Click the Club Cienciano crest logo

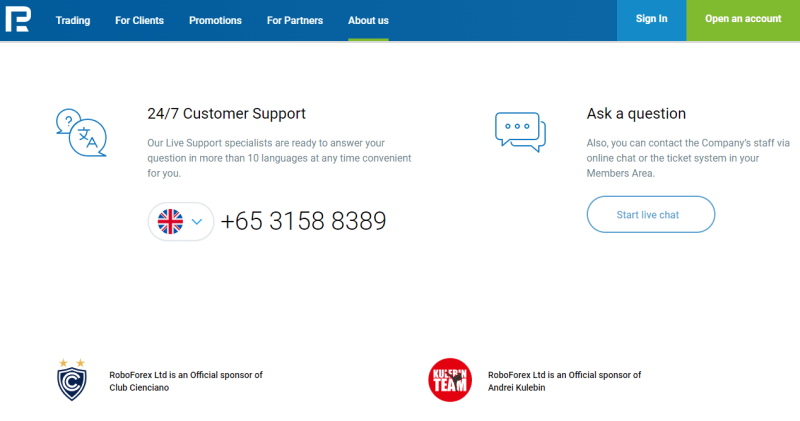click(71, 380)
